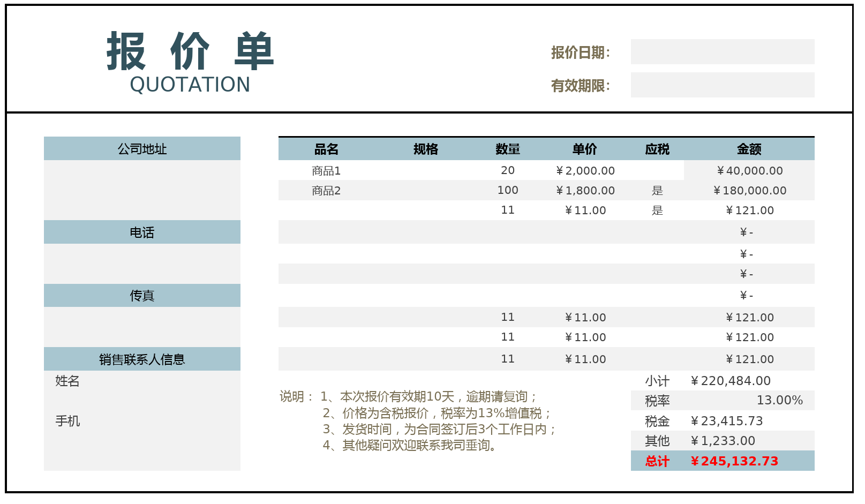The height and width of the screenshot is (504, 865).
Task: Click note 3 about 发货时间
Action: [439, 429]
